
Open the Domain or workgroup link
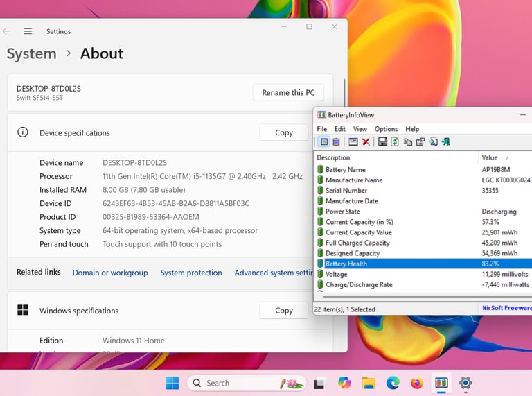pyautogui.click(x=110, y=273)
